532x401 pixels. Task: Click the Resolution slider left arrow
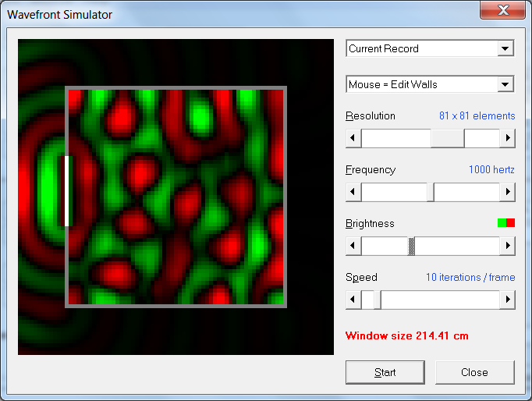pos(353,138)
